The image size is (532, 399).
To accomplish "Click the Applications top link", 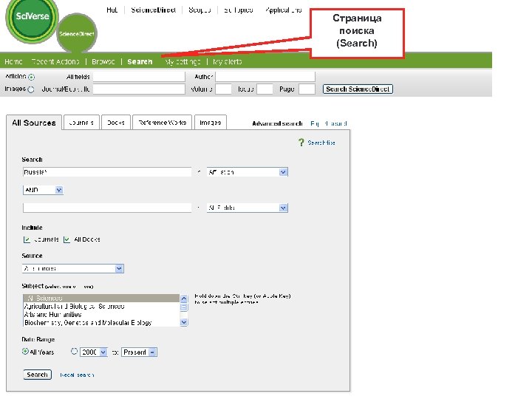I will pos(284,10).
